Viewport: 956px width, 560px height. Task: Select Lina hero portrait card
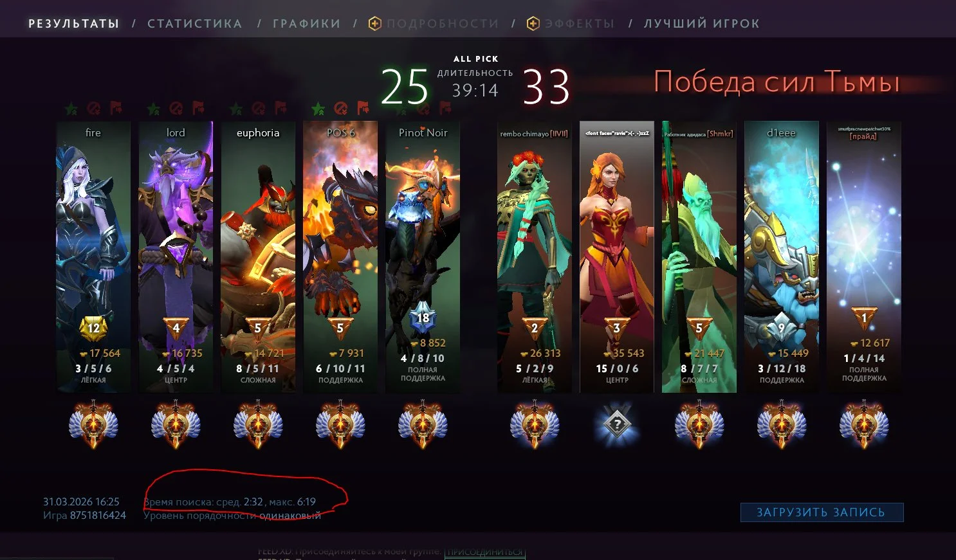click(x=617, y=257)
